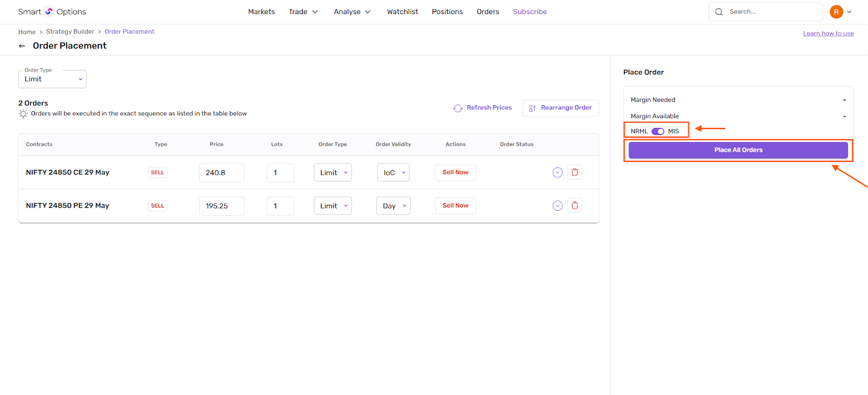The width and height of the screenshot is (868, 395).
Task: Toggle the NRML/MIS switch
Action: click(x=658, y=131)
